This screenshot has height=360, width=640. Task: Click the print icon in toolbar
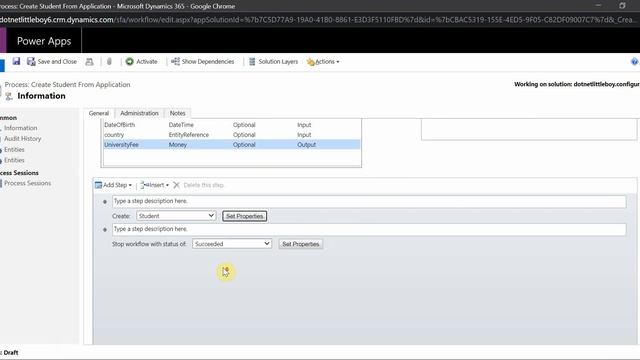(x=89, y=62)
